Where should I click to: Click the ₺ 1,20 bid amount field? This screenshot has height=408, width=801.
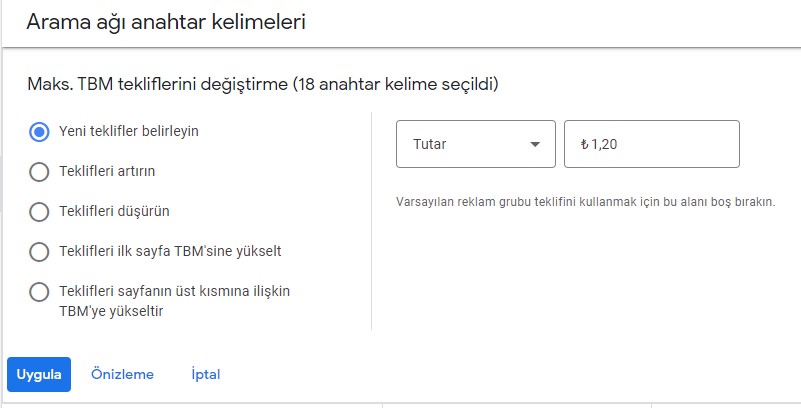pos(652,144)
